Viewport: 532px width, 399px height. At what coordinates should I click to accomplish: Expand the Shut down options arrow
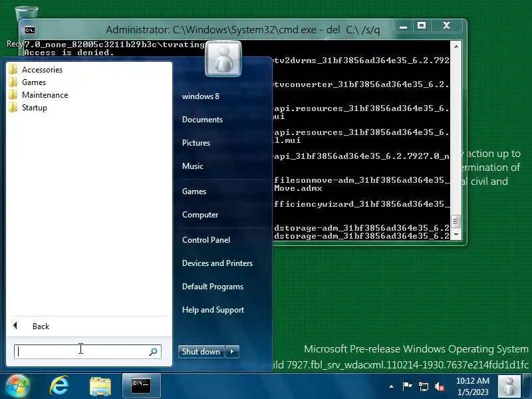point(232,352)
